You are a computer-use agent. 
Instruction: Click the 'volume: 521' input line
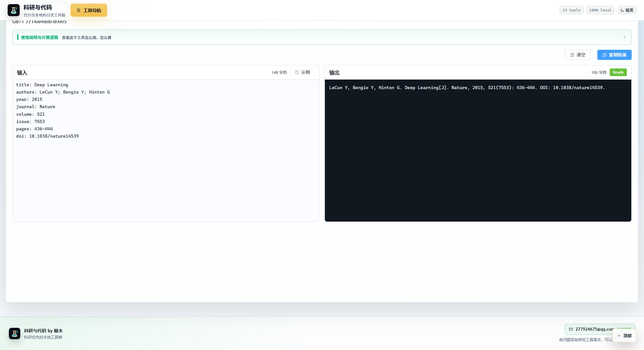[30, 114]
